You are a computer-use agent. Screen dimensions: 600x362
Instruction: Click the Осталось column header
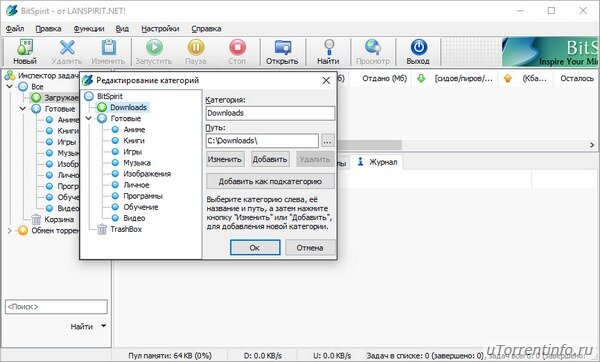[577, 78]
